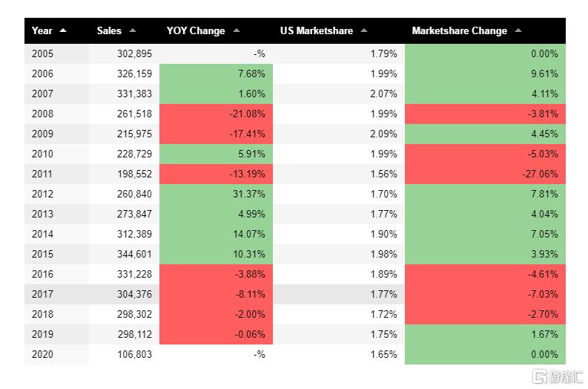Click the 2.09% US marketshare value

pyautogui.click(x=383, y=134)
